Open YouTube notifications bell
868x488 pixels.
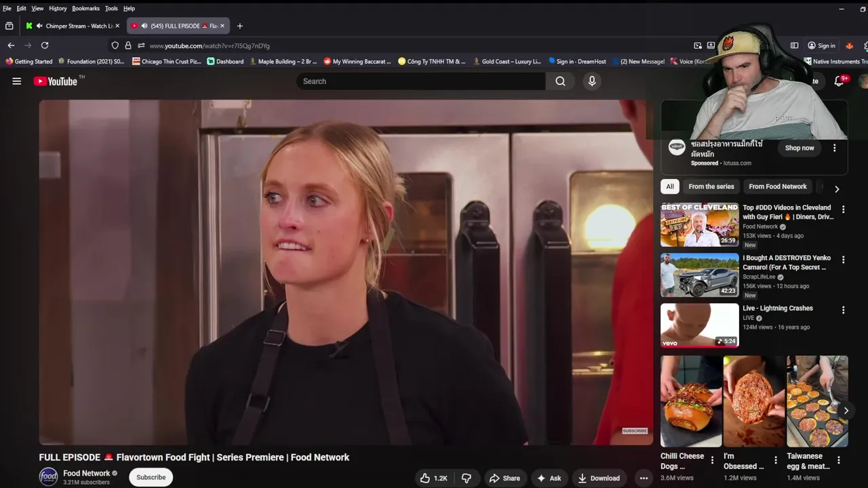839,81
